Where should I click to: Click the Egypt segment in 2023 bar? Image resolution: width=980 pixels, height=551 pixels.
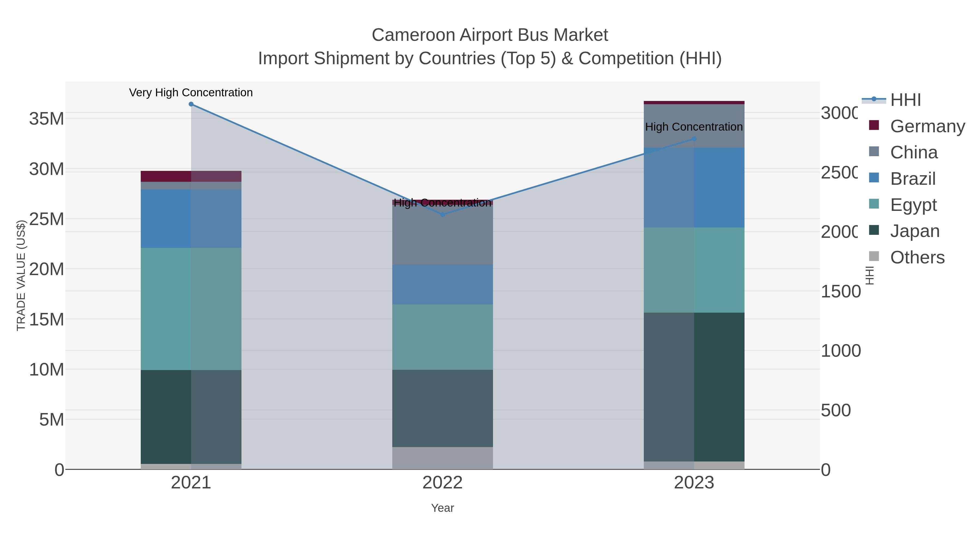click(x=694, y=270)
